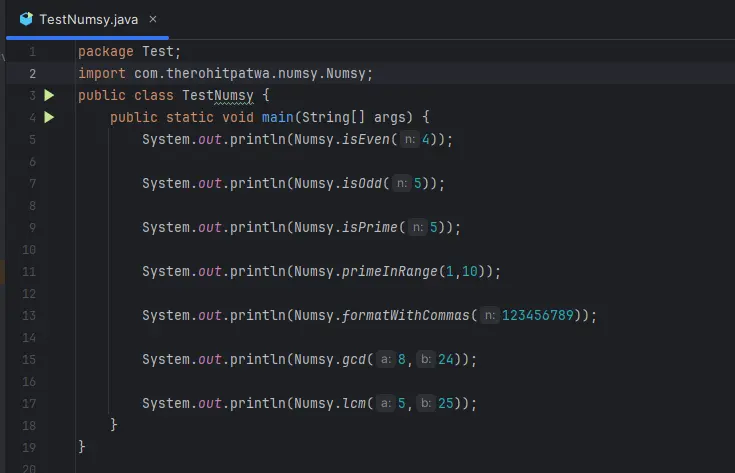Click the TestNumsy class name declaration
Image resolution: width=735 pixels, height=473 pixels.
220,96
